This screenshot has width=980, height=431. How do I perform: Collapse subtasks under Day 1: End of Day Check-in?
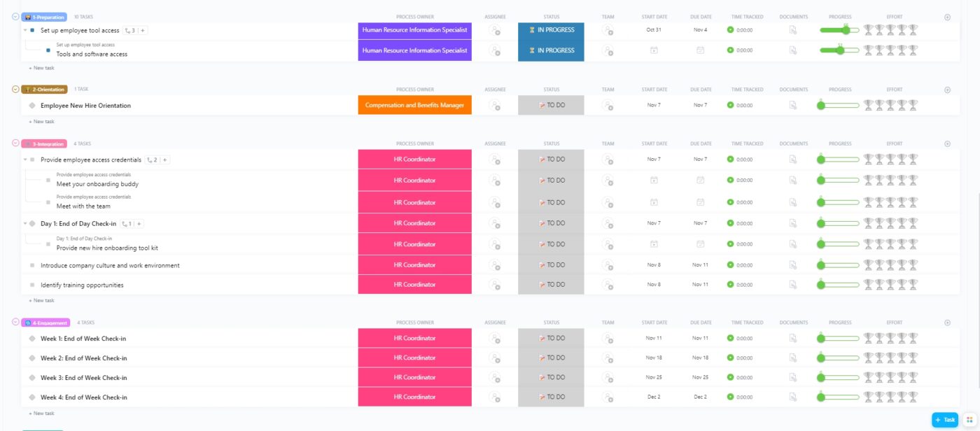point(24,222)
